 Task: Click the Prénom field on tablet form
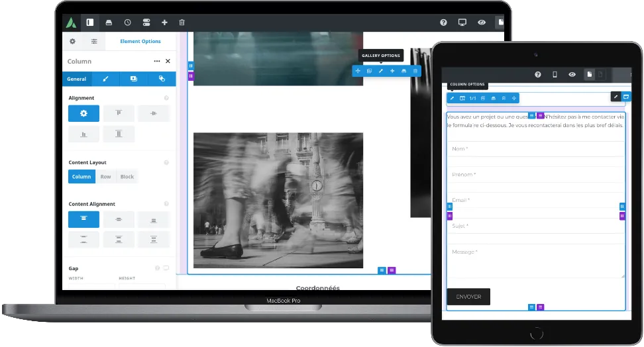536,175
